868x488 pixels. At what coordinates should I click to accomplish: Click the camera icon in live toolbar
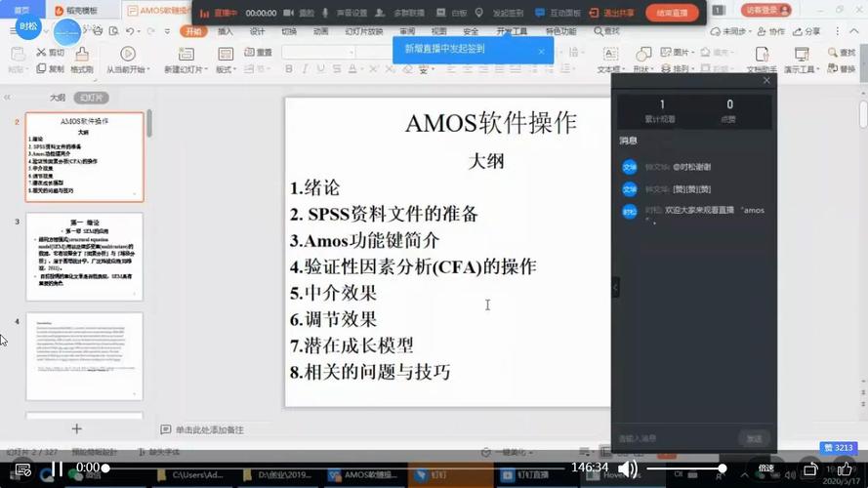coord(288,12)
